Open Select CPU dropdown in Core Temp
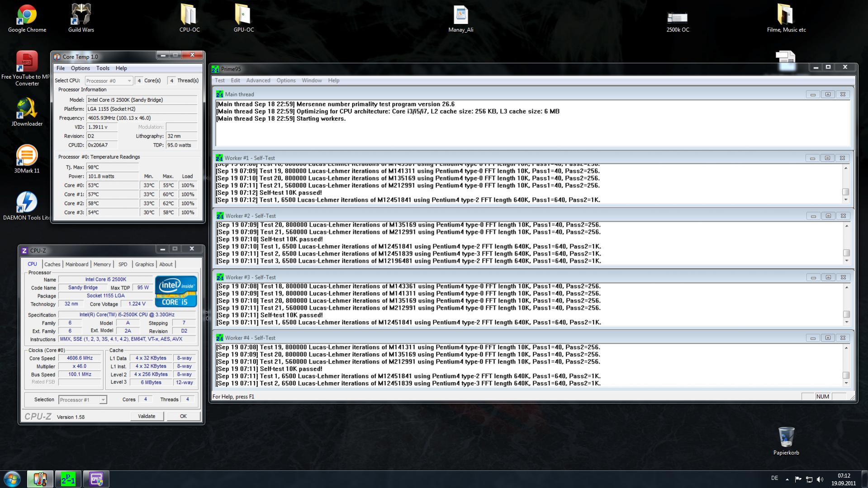Image resolution: width=868 pixels, height=488 pixels. pyautogui.click(x=109, y=81)
